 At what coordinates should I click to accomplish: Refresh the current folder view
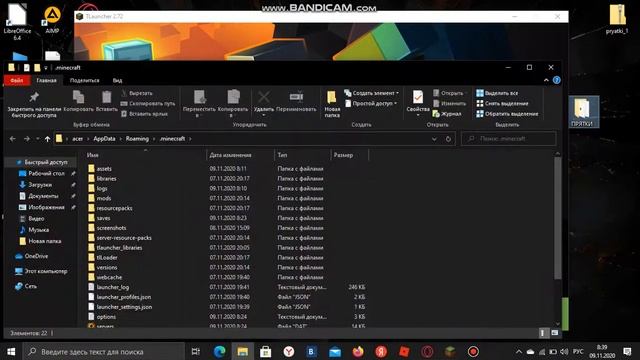point(448,139)
